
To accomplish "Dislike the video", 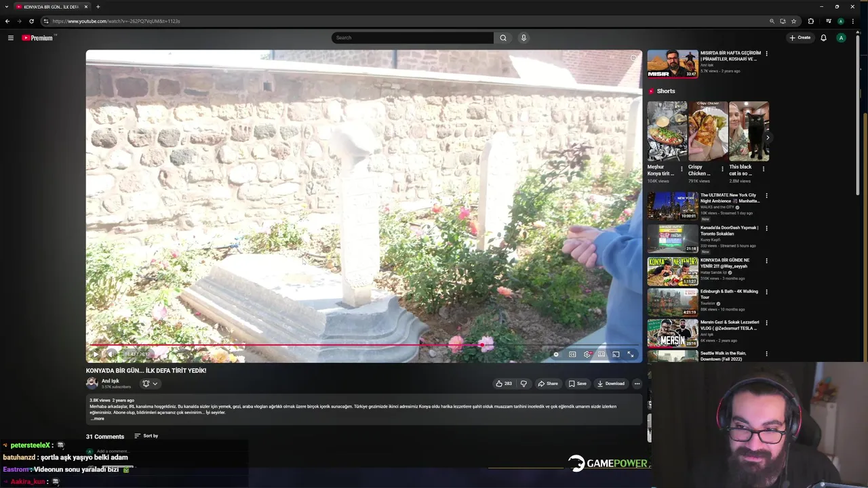I will [524, 384].
